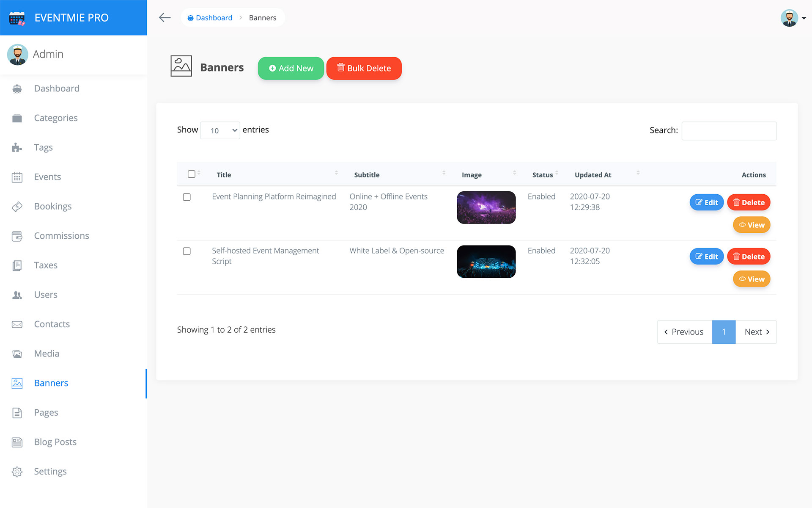The height and width of the screenshot is (508, 812).
Task: Click the Events calendar icon
Action: point(17,177)
